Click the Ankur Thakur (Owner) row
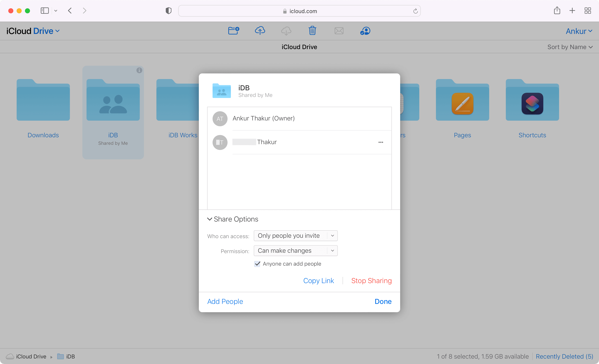 (x=299, y=119)
